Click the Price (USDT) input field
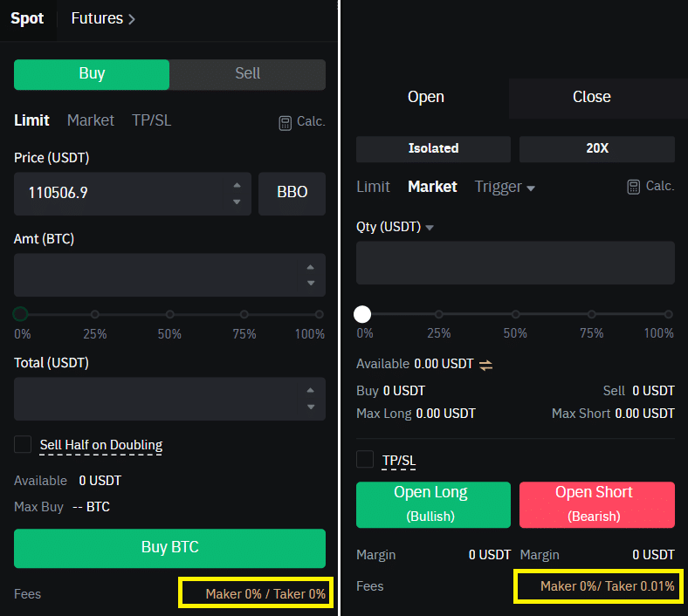The image size is (688, 616). [x=133, y=194]
